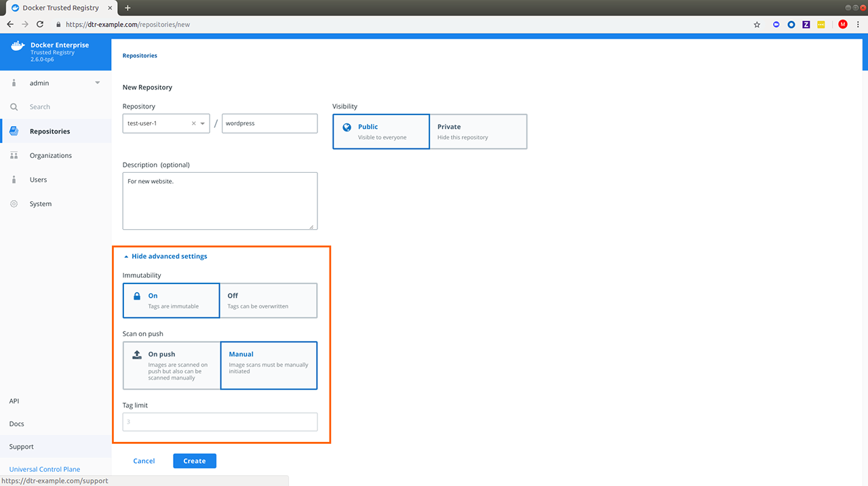This screenshot has height=486, width=868.
Task: Click the browser forward arrow
Action: (25, 24)
